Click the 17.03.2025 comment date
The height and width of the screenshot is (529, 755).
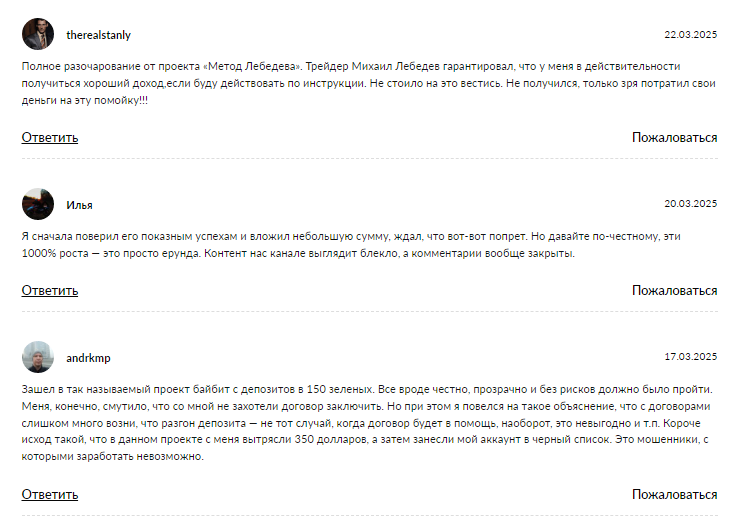[x=691, y=357]
